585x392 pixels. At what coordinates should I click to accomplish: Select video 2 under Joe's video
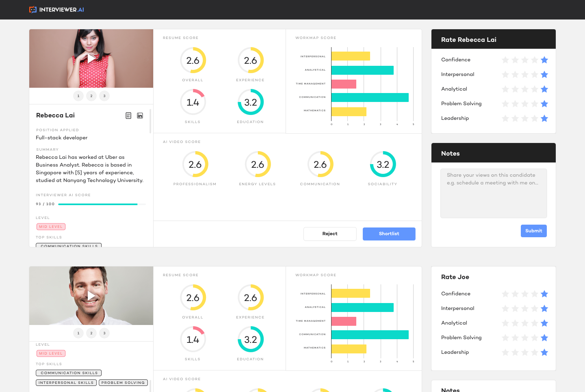click(x=91, y=333)
